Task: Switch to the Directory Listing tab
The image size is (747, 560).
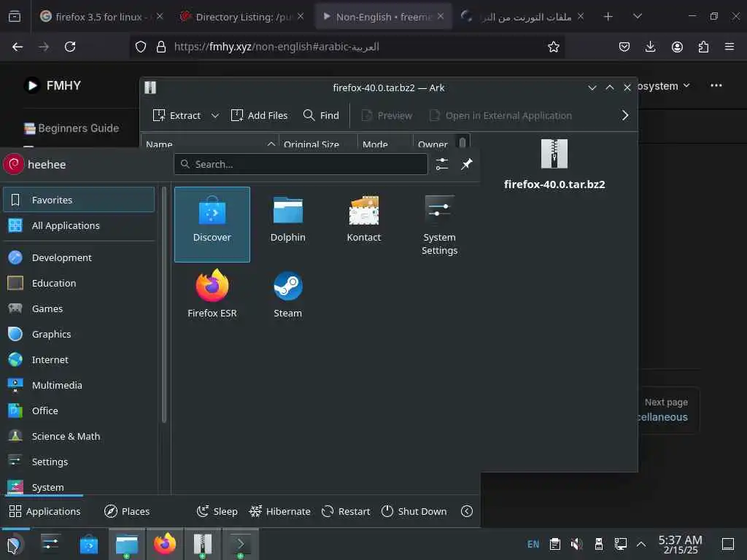Action: click(242, 17)
